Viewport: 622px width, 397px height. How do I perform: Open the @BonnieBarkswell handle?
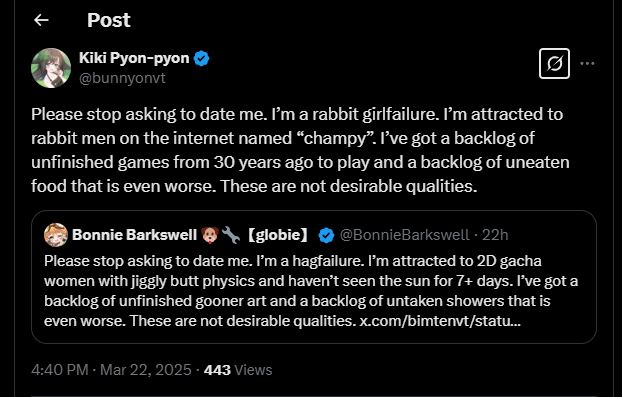[405, 235]
